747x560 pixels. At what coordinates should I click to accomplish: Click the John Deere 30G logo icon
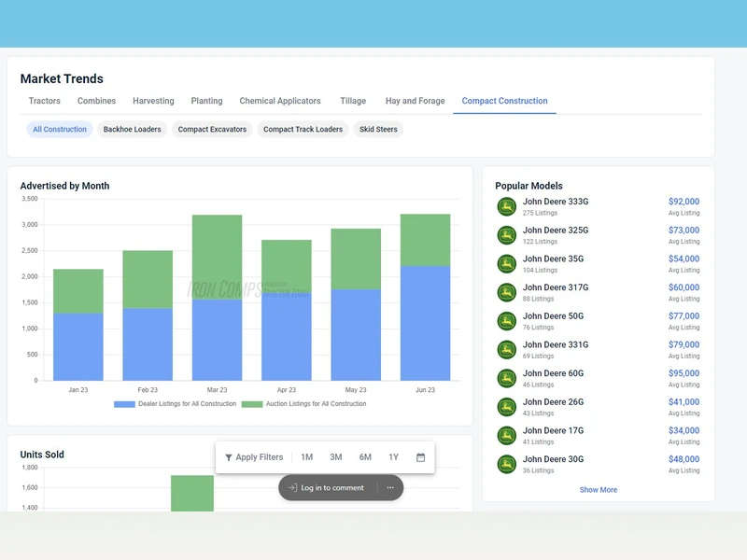click(506, 464)
